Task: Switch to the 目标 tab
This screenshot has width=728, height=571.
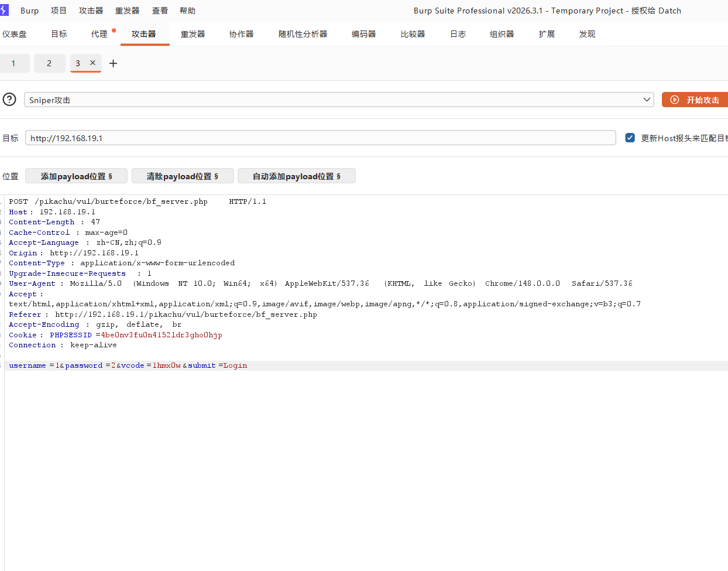Action: (59, 34)
